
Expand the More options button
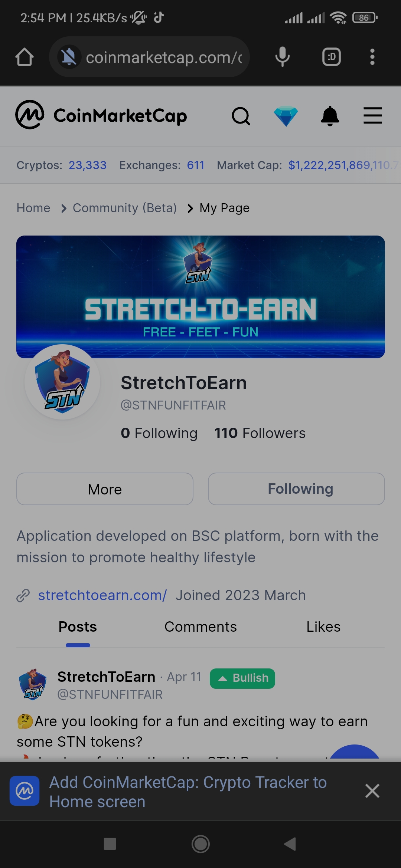(x=105, y=489)
